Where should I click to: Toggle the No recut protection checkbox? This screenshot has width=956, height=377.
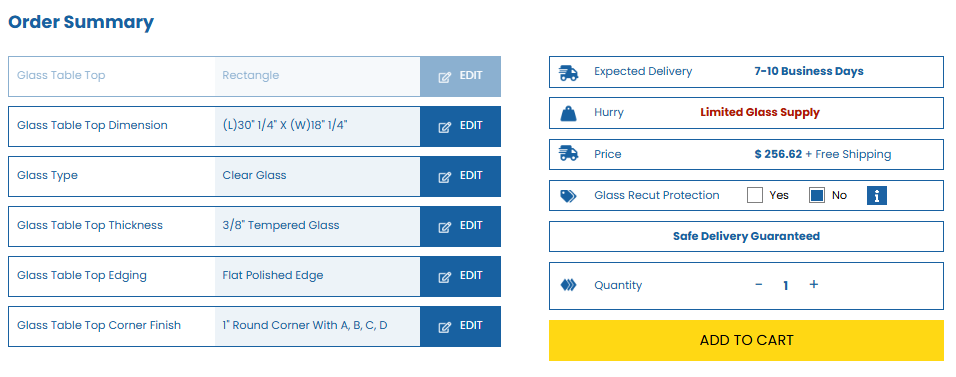(817, 195)
